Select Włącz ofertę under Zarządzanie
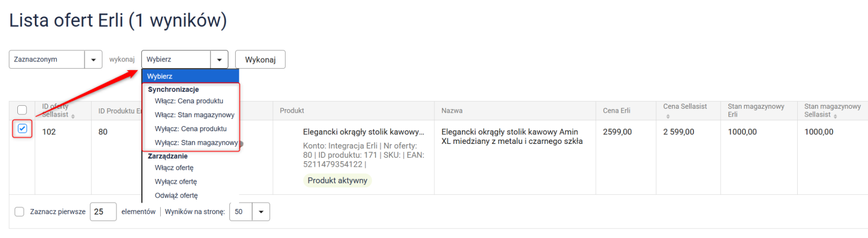Screen dimensions: 868x238 coord(174,168)
